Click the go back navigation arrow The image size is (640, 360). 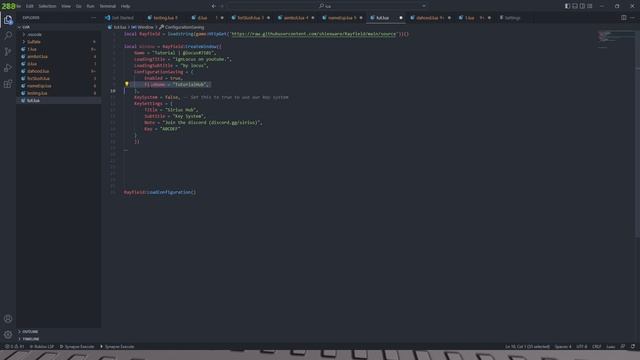coord(213,6)
